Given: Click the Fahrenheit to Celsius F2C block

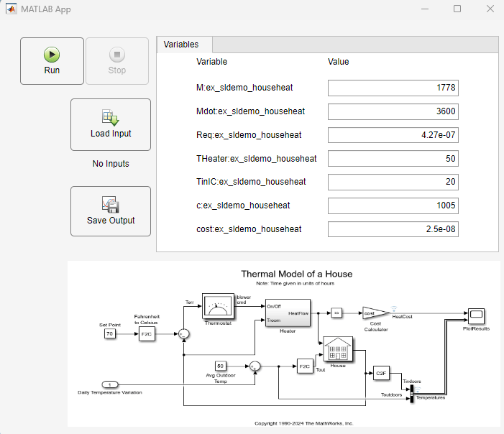Looking at the screenshot, I should click(x=147, y=334).
